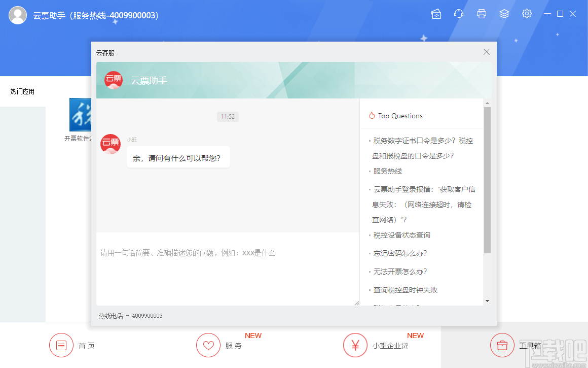
Task: Click the 首页 list icon
Action: [x=61, y=345]
